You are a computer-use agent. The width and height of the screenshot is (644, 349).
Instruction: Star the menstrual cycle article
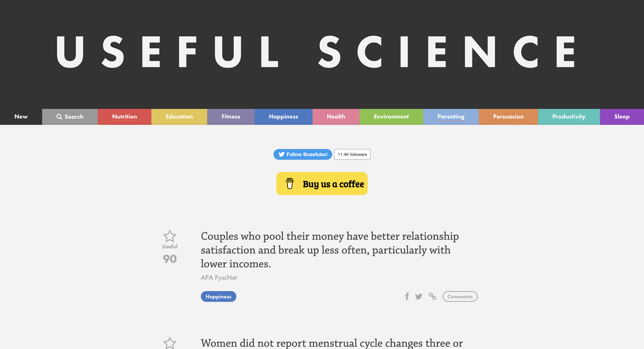[169, 343]
